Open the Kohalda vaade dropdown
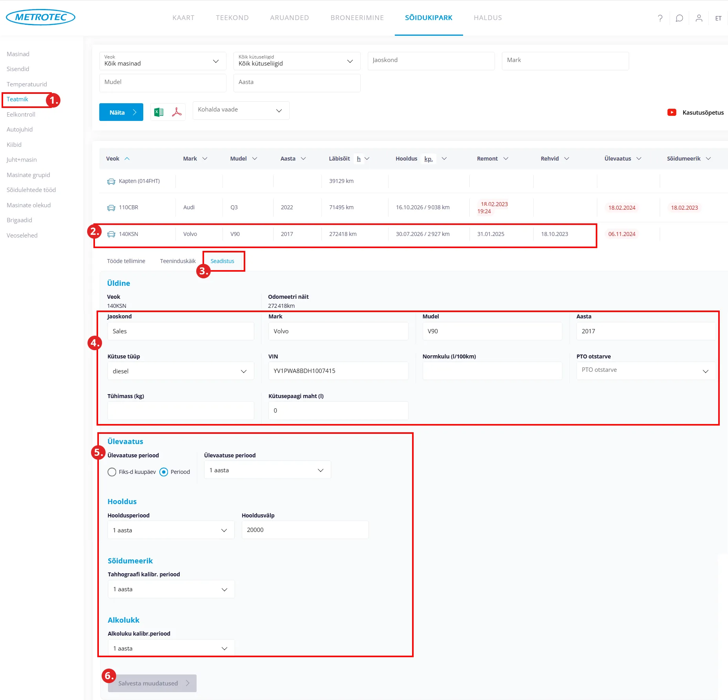The height and width of the screenshot is (700, 728). pyautogui.click(x=241, y=110)
